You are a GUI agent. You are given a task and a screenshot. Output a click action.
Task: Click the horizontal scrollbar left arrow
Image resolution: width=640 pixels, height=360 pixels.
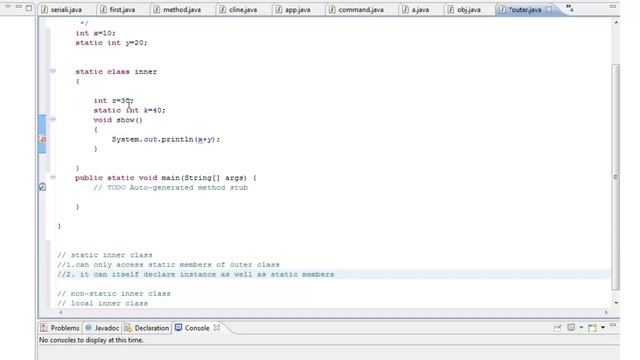(60, 312)
